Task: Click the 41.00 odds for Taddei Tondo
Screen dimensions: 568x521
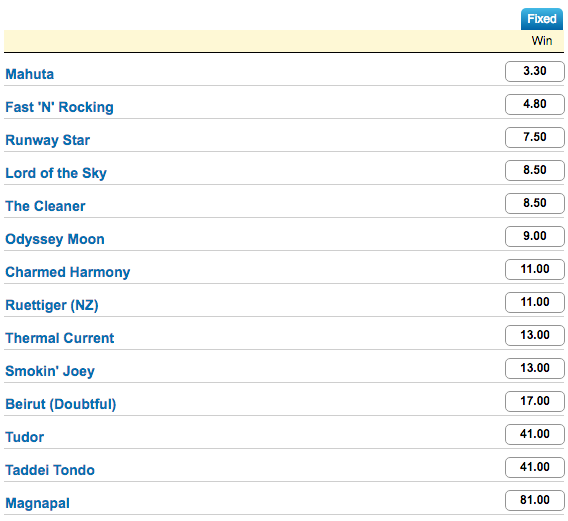Action: point(535,467)
